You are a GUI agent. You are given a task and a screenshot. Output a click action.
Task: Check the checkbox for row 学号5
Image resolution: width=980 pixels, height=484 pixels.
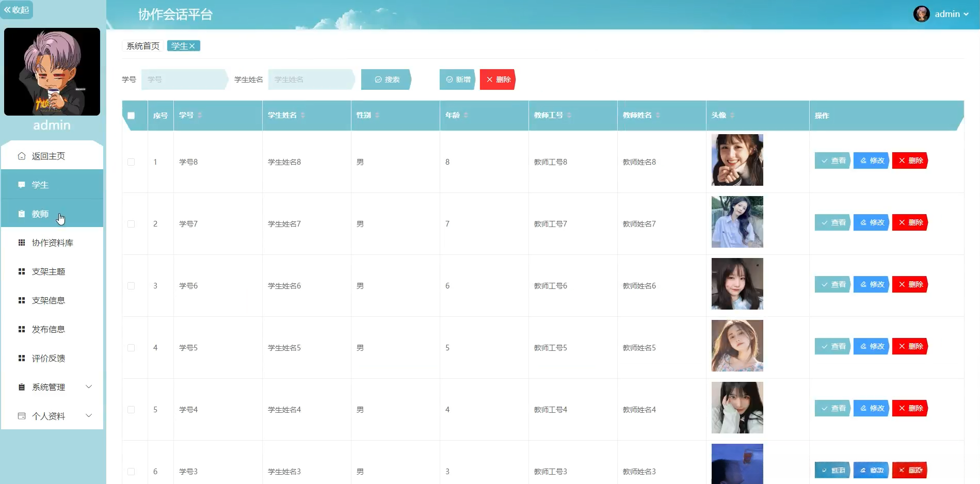click(131, 348)
